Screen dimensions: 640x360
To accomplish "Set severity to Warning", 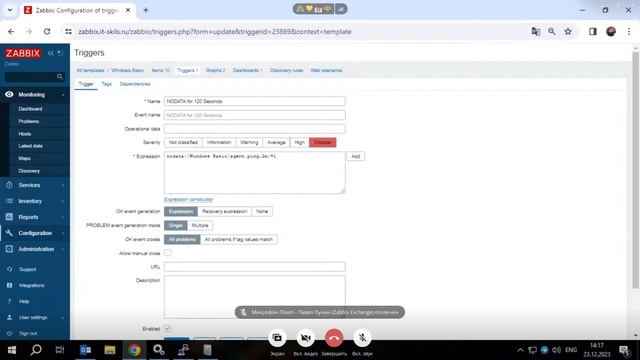I will [249, 142].
